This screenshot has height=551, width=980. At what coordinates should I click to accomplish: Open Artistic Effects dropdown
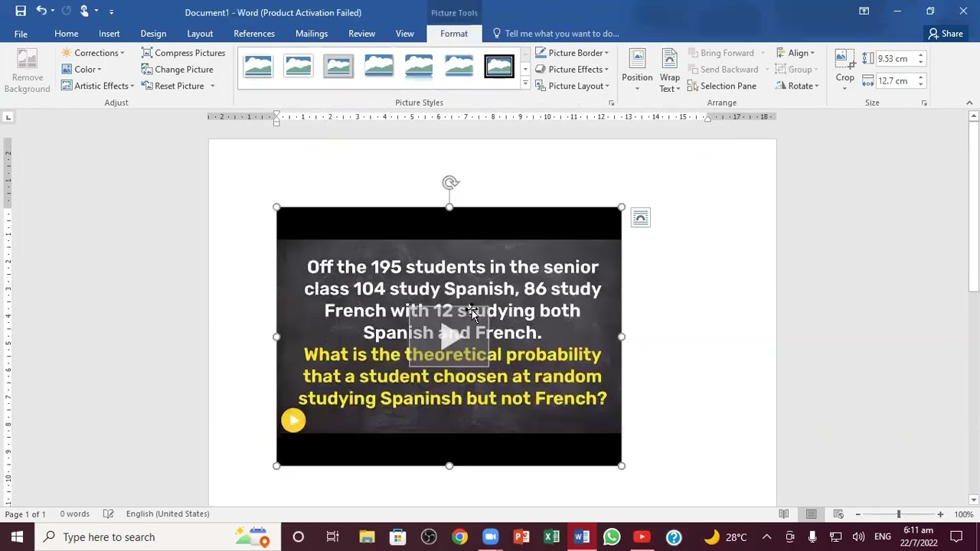coord(98,86)
